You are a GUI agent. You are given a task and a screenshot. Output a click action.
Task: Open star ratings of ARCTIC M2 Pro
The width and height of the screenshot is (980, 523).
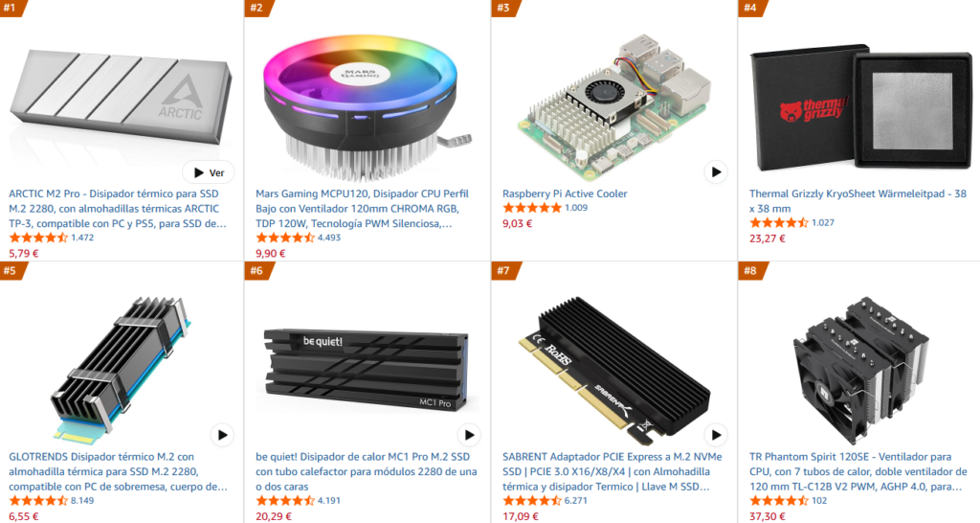38,238
